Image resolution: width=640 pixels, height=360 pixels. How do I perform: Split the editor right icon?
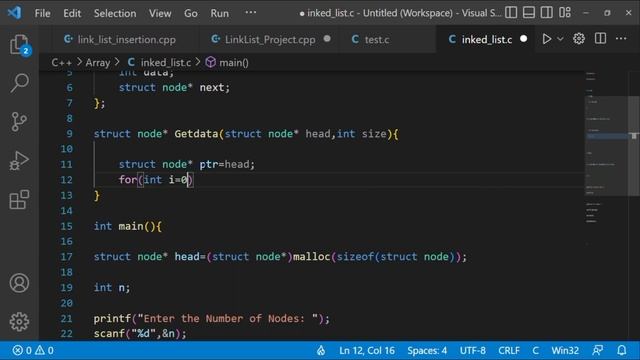(600, 39)
